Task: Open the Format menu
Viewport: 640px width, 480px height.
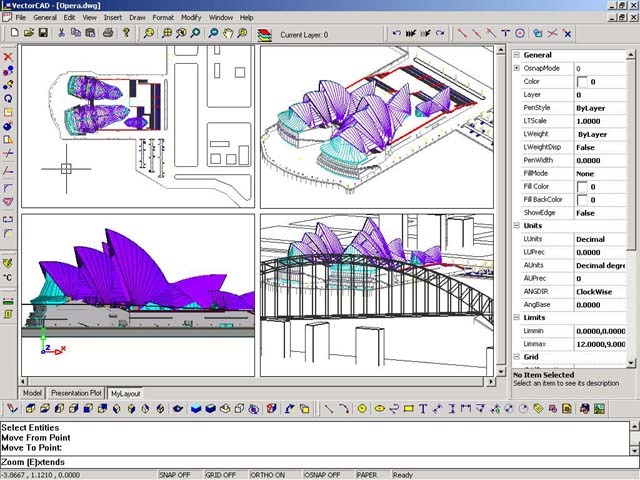Action: pos(163,18)
